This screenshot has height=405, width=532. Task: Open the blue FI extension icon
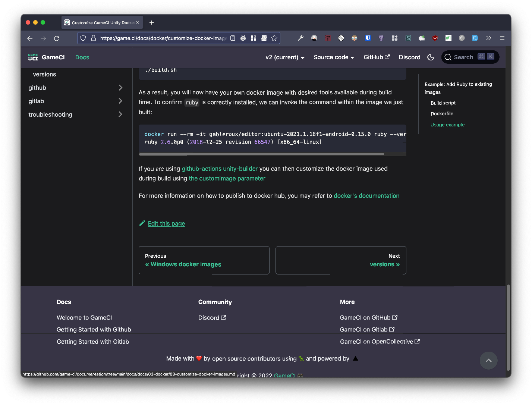point(475,38)
